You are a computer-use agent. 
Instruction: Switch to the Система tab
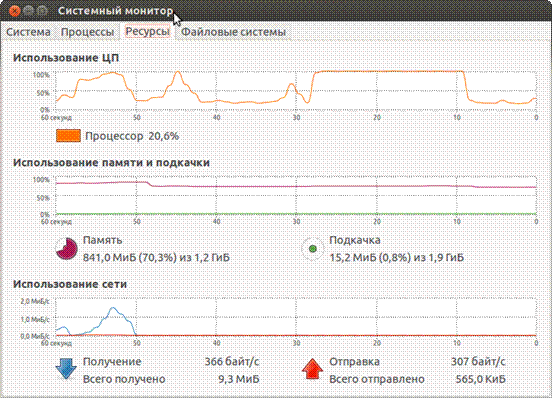tap(29, 32)
